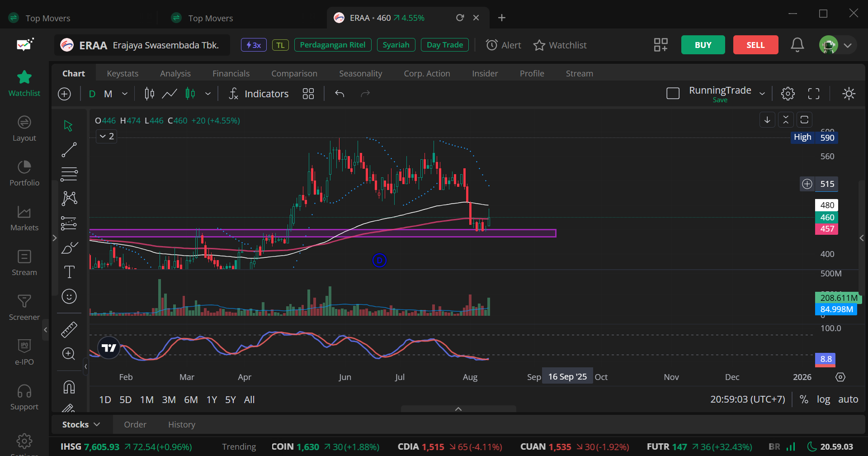Select the D daily interval
The width and height of the screenshot is (868, 456).
(92, 94)
